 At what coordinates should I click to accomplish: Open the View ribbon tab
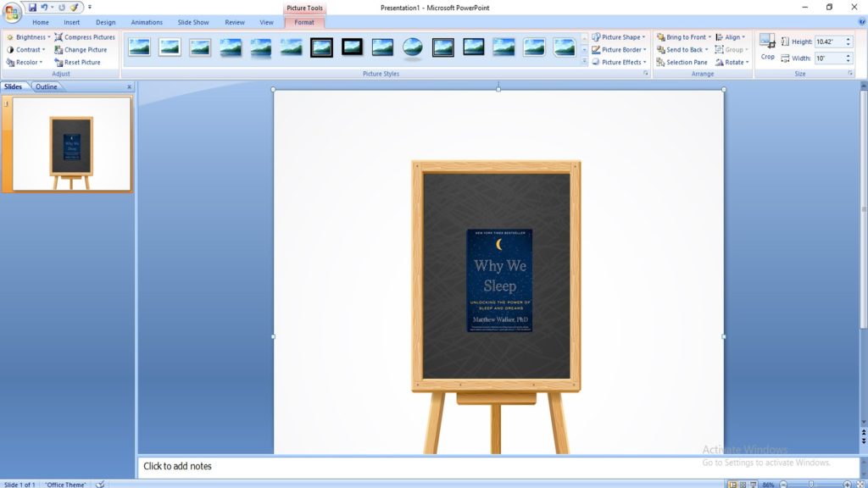click(x=266, y=22)
